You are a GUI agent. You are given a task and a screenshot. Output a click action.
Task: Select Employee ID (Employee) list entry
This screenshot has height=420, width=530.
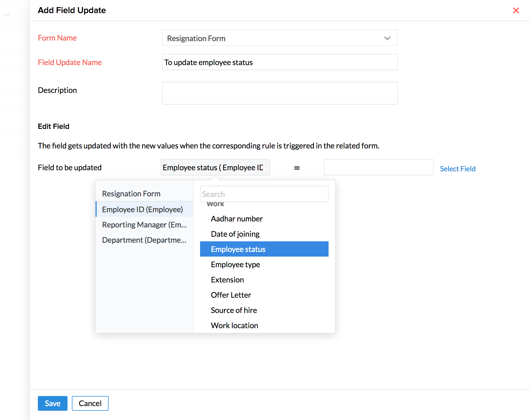pos(142,209)
